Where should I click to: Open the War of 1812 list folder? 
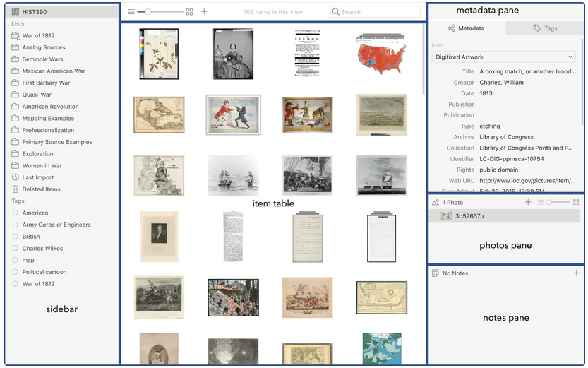coord(38,35)
